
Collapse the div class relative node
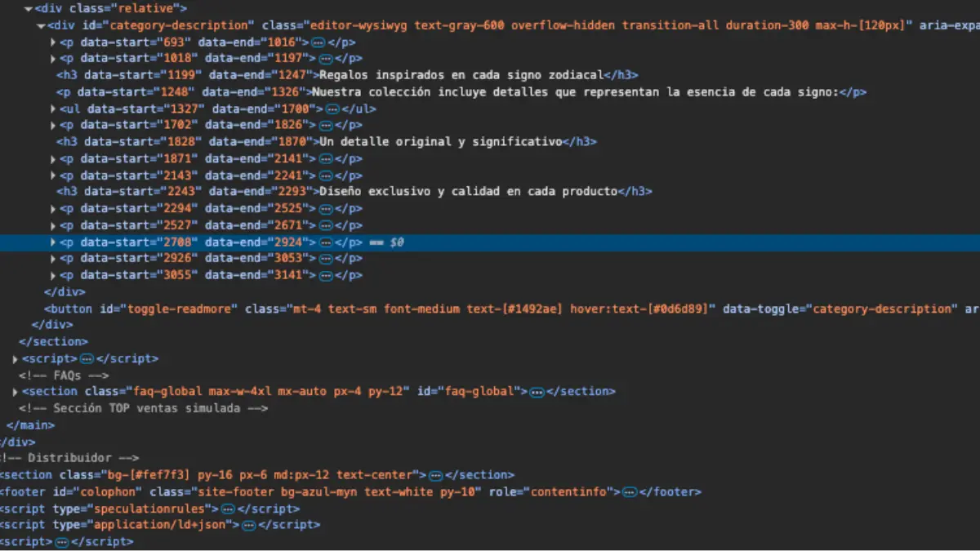pyautogui.click(x=28, y=9)
